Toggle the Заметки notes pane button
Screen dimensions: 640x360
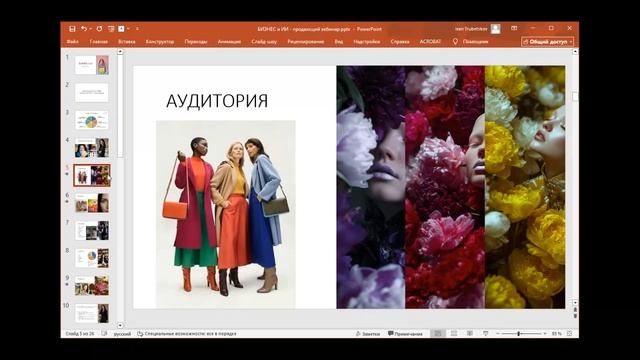(x=367, y=334)
